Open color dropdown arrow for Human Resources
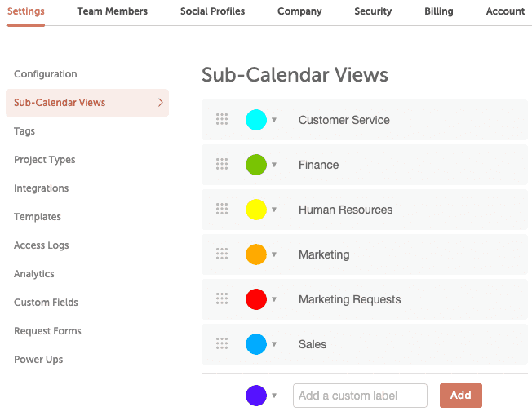The image size is (532, 420). 274,210
